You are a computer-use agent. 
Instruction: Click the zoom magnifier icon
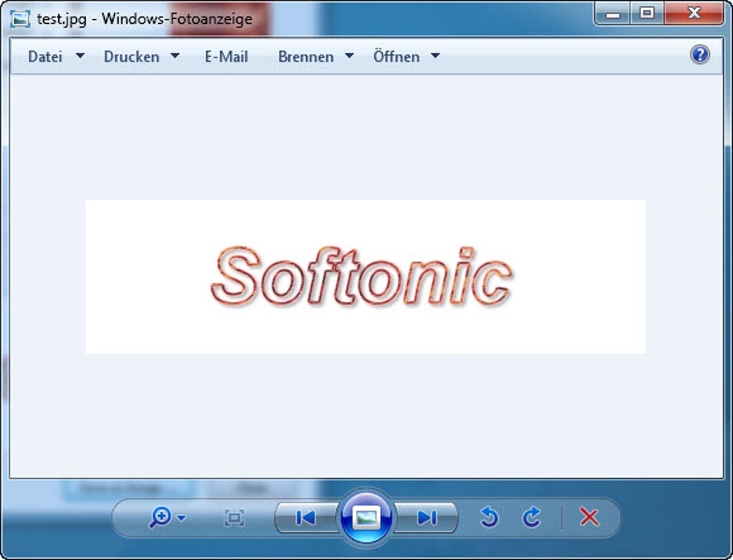[160, 518]
